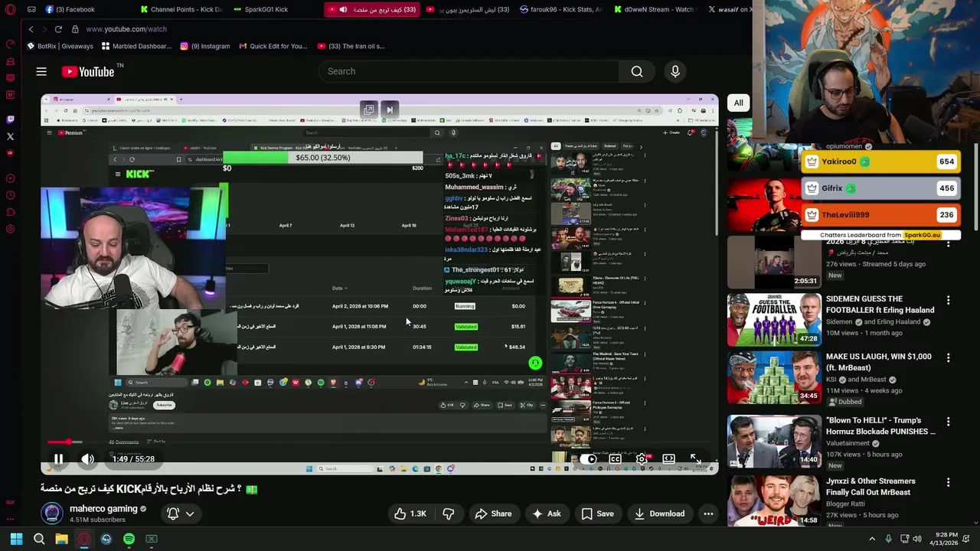Click the address bar URL www.youtube.com/watch

(126, 29)
